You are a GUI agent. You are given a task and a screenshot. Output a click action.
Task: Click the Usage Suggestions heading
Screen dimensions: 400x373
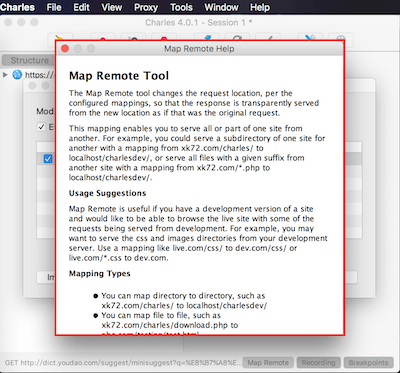pyautogui.click(x=107, y=193)
